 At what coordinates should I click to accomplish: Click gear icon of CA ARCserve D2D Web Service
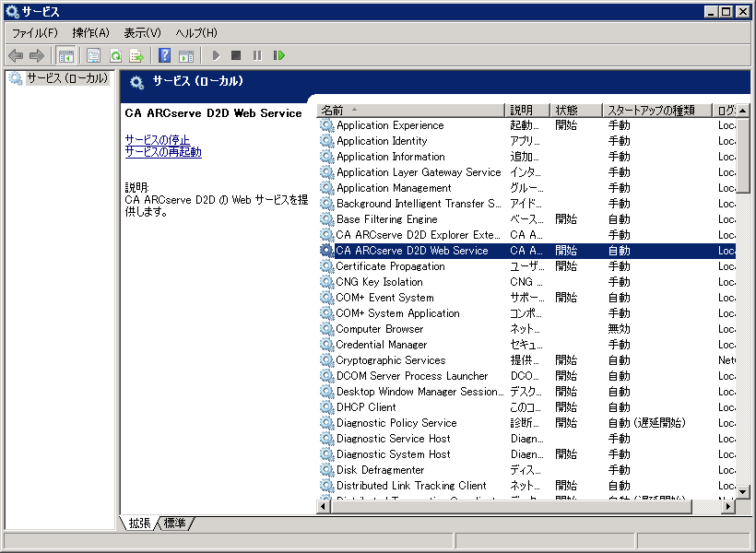tap(326, 251)
